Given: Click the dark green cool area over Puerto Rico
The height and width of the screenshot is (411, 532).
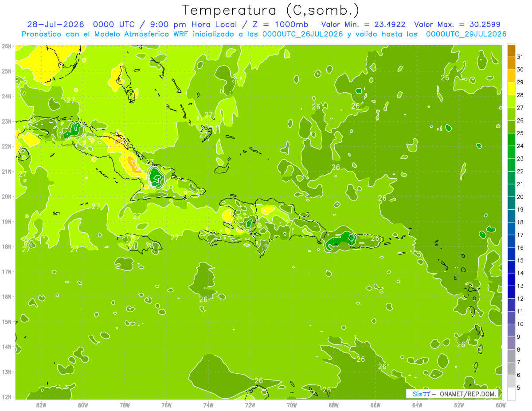Looking at the screenshot, I should click(341, 240).
